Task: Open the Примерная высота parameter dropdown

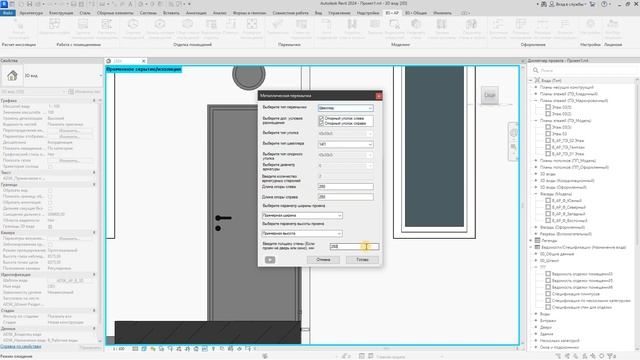Action: (302, 233)
